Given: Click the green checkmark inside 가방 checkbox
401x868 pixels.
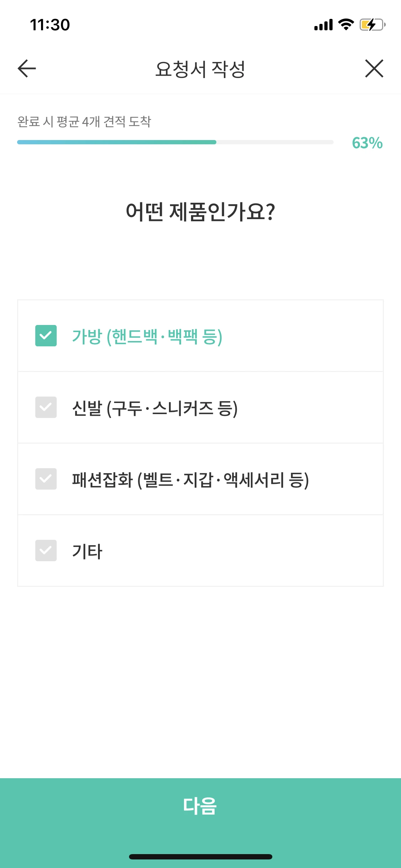Looking at the screenshot, I should click(46, 336).
